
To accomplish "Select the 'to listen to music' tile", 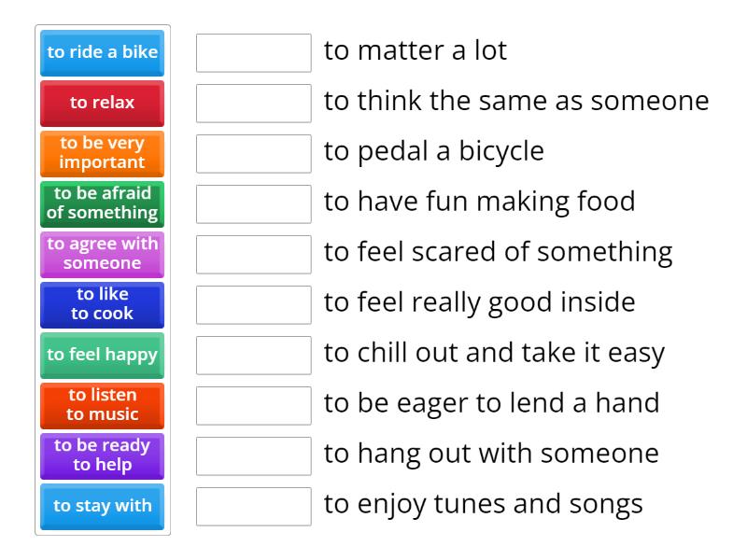I will 103,406.
